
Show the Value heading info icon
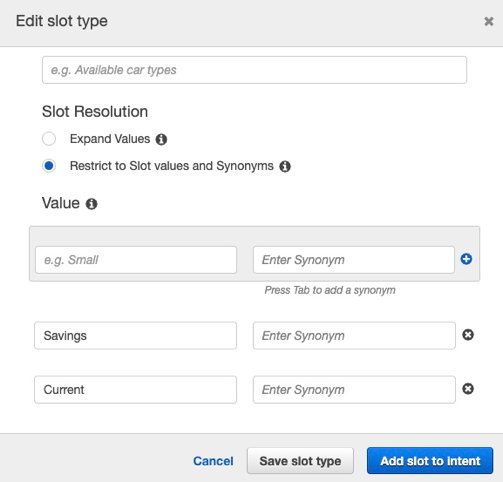[x=91, y=204]
